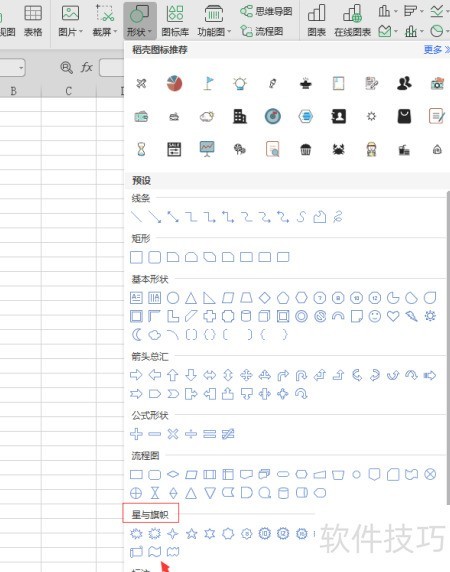Viewport: 450px width, 572px height.
Task: Select the right arrow shape
Action: click(x=136, y=375)
